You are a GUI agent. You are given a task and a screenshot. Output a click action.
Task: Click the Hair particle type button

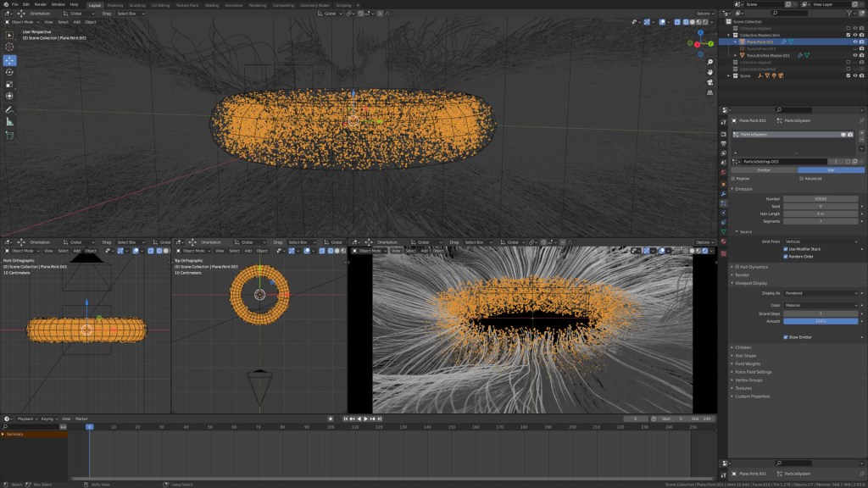tap(831, 170)
